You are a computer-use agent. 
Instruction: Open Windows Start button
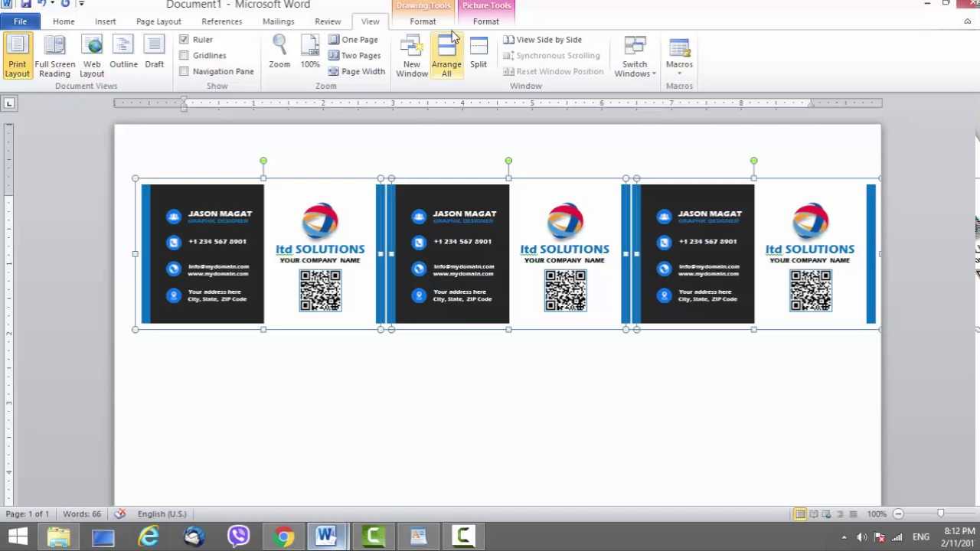pos(18,536)
